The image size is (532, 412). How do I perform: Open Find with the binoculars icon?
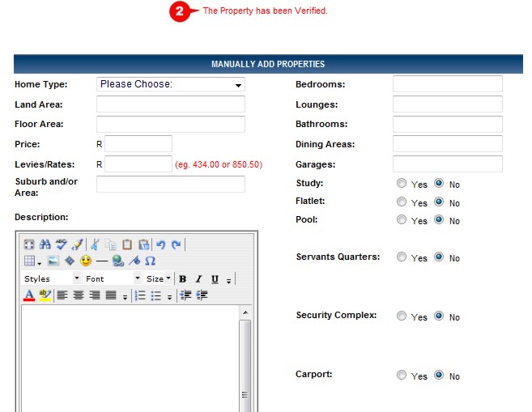(45, 244)
